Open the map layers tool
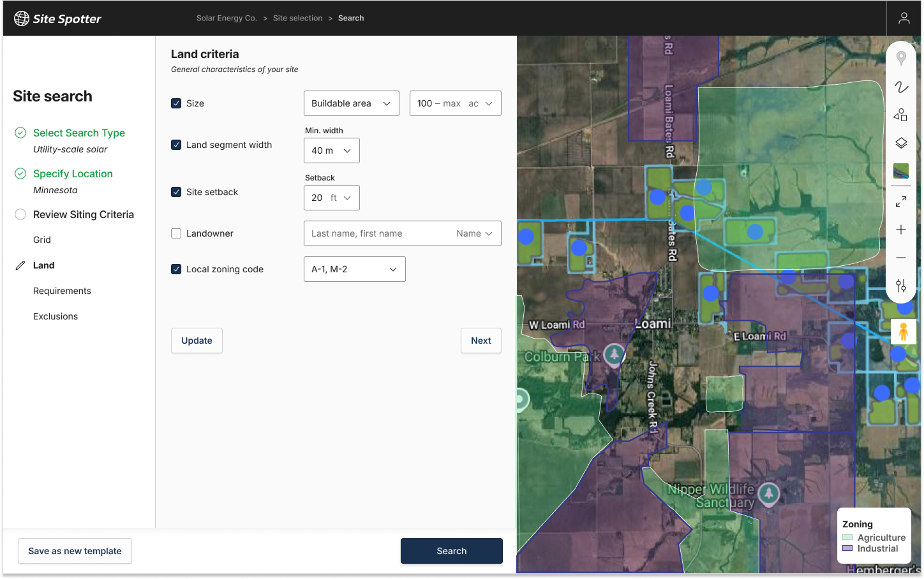 901,143
